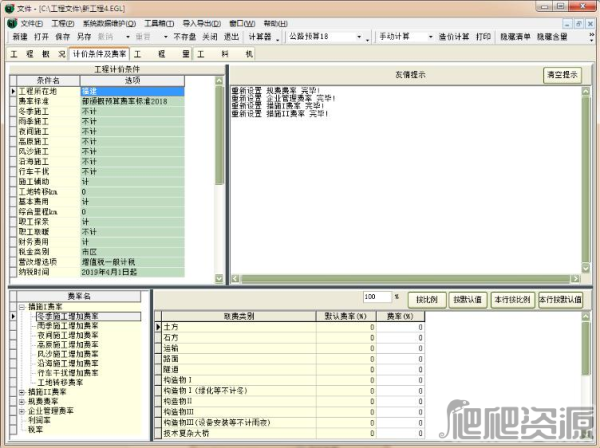Screen dimensions: 600x448
Task: Open the 帮助(H) menu
Action: point(276,24)
